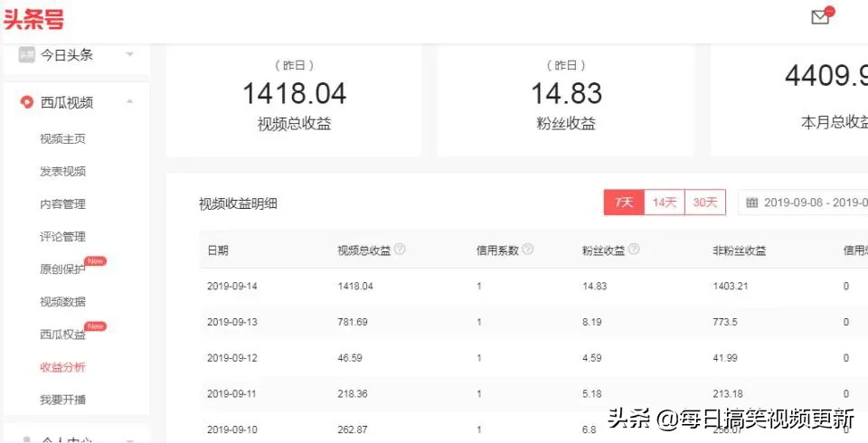Viewport: 868px width, 443px height.
Task: Click the 213.18 non-fan revenue cell
Action: (x=729, y=393)
